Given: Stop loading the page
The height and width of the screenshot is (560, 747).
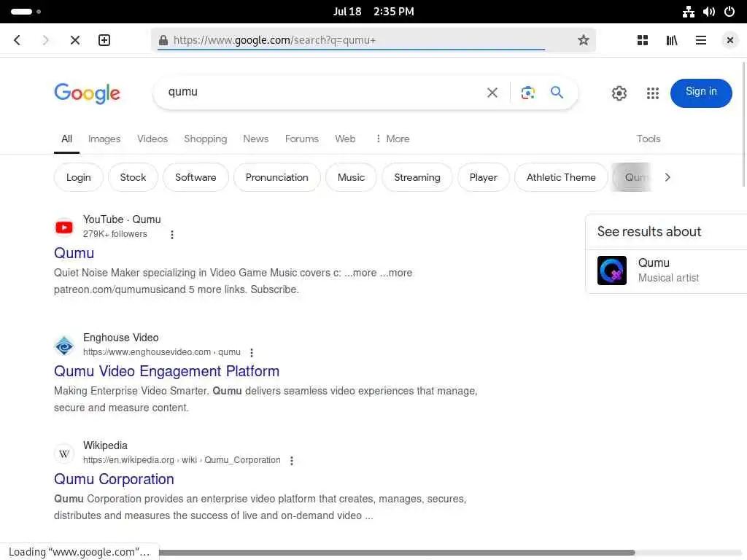Looking at the screenshot, I should click(75, 40).
